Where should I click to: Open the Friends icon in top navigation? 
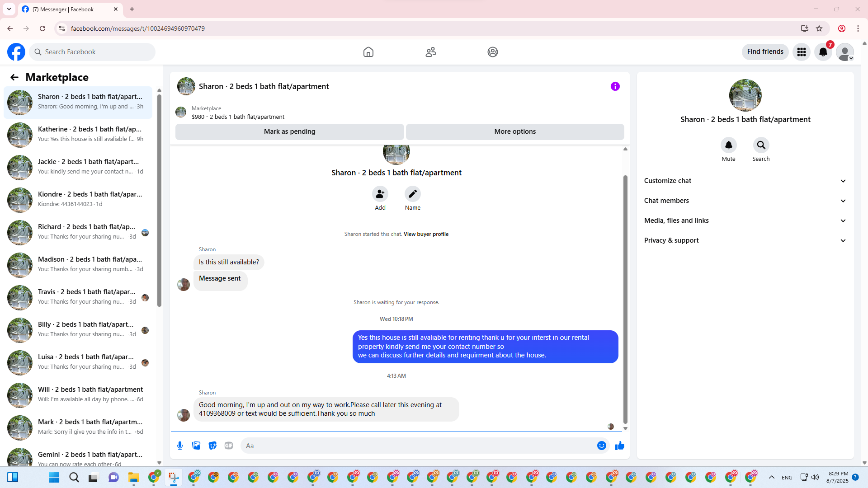click(x=431, y=52)
